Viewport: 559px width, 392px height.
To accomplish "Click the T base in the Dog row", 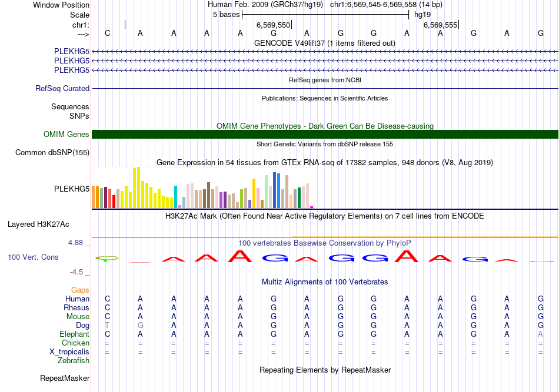I will click(x=107, y=326).
